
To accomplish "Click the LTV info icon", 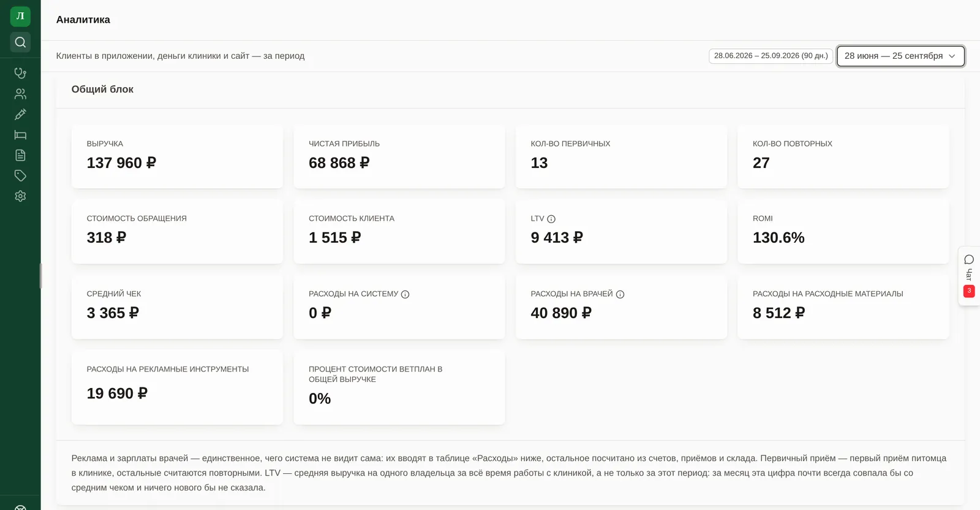I will 551,219.
